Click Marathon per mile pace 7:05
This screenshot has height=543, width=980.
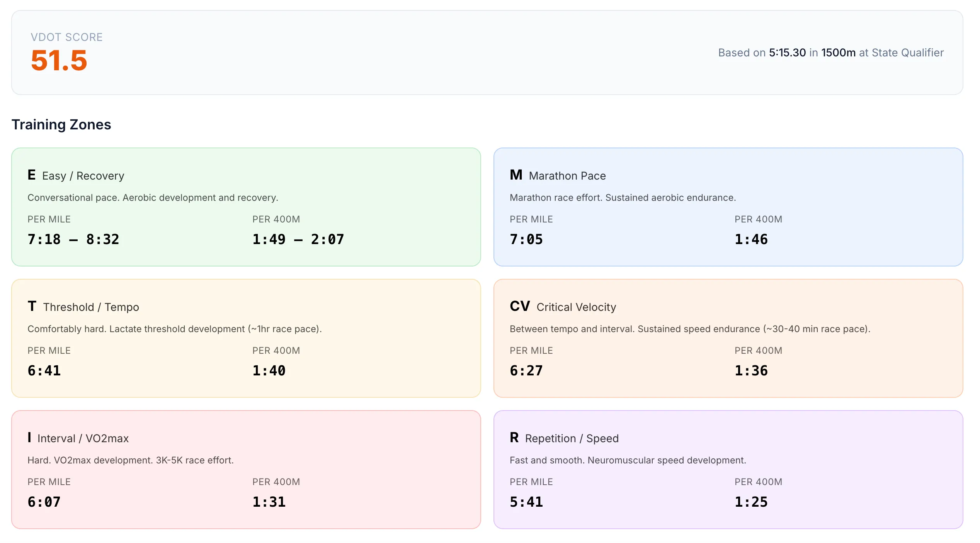tap(526, 239)
